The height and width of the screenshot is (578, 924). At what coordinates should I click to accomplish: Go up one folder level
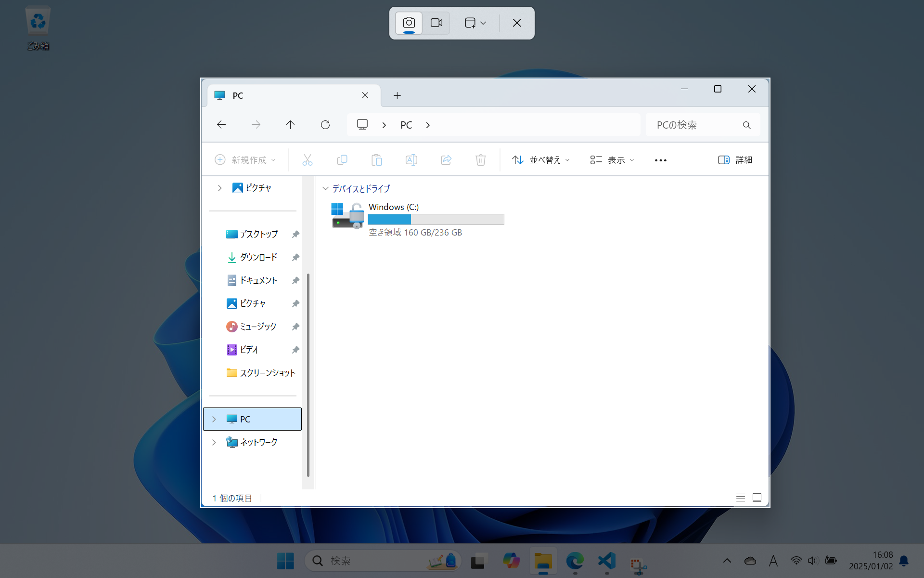click(290, 125)
